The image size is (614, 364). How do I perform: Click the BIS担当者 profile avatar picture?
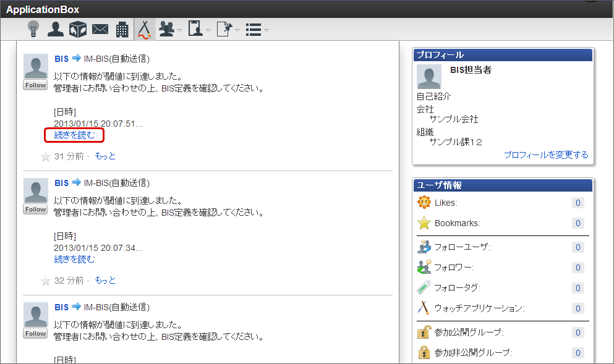[429, 77]
